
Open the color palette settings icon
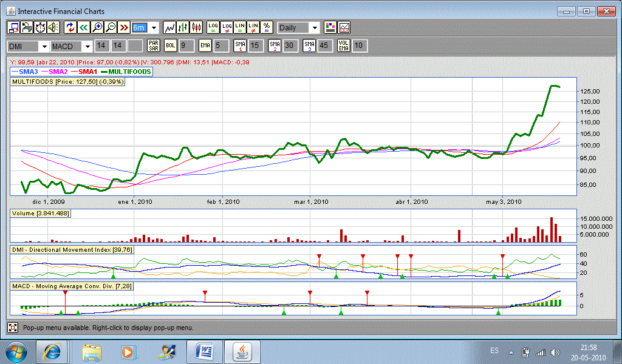(330, 27)
